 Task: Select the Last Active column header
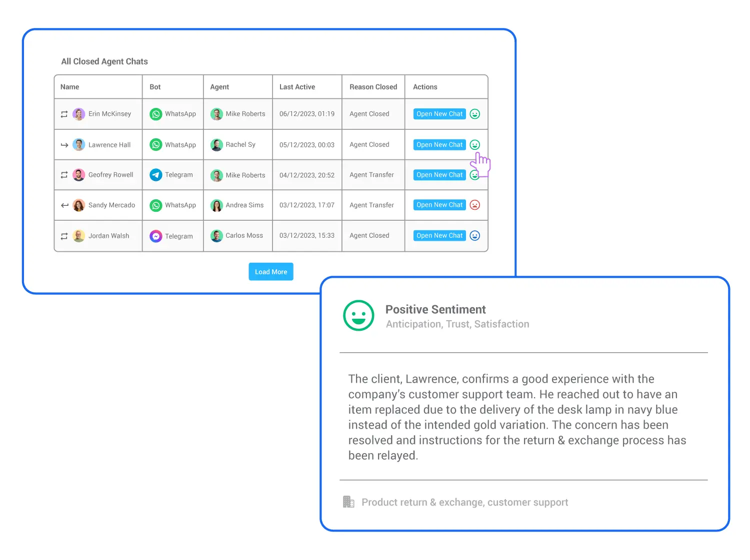point(297,86)
